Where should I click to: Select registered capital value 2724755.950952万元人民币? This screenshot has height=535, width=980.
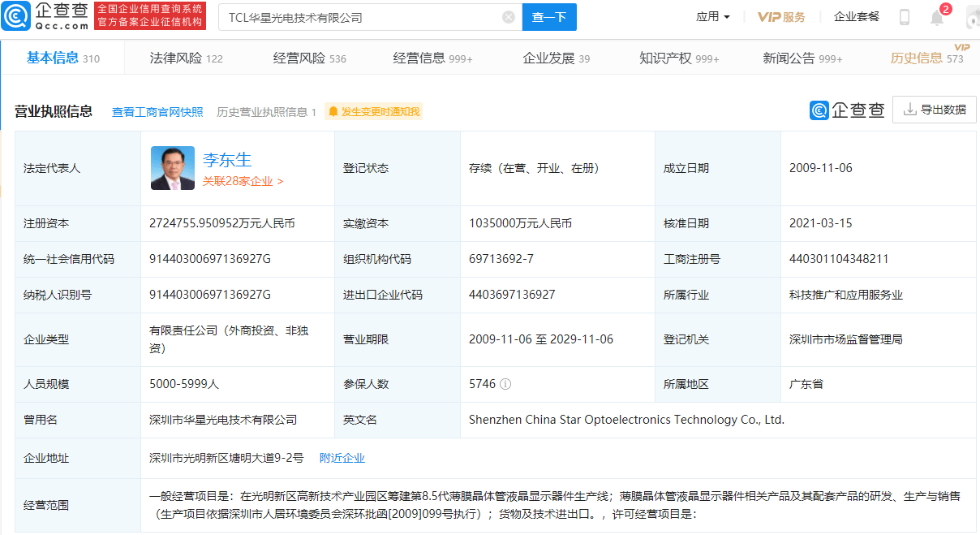[222, 223]
